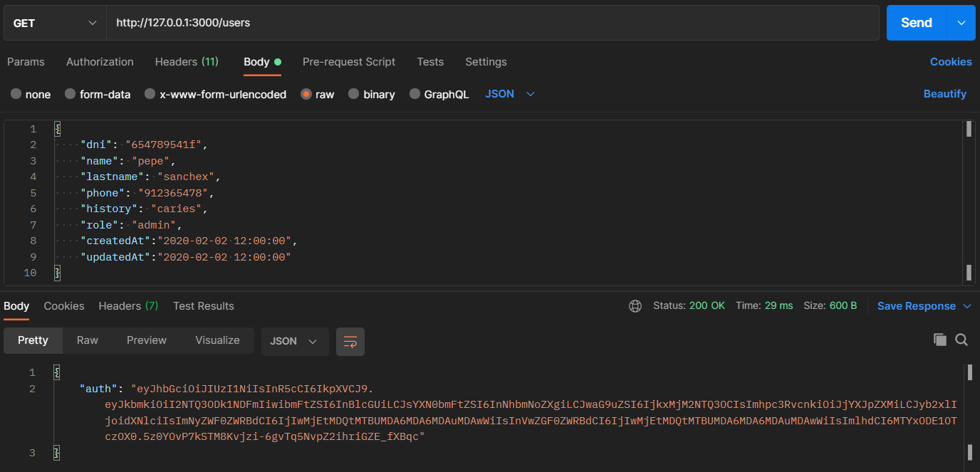Image resolution: width=980 pixels, height=472 pixels.
Task: Click the globe network icon near Status
Action: (x=635, y=305)
